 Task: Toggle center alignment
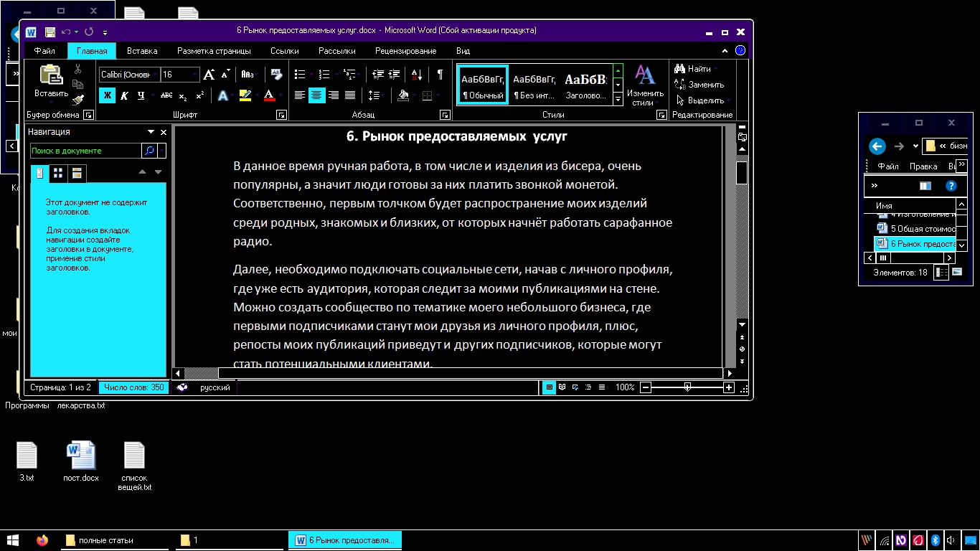coord(316,95)
